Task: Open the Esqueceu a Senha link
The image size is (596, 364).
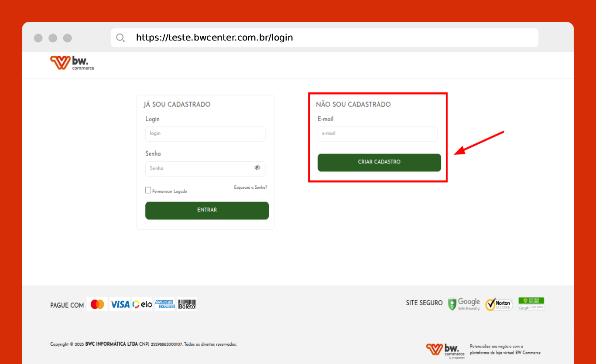Action: [x=250, y=187]
